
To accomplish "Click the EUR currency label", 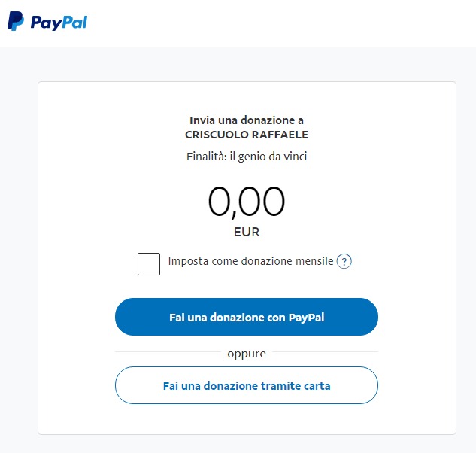I will [247, 232].
